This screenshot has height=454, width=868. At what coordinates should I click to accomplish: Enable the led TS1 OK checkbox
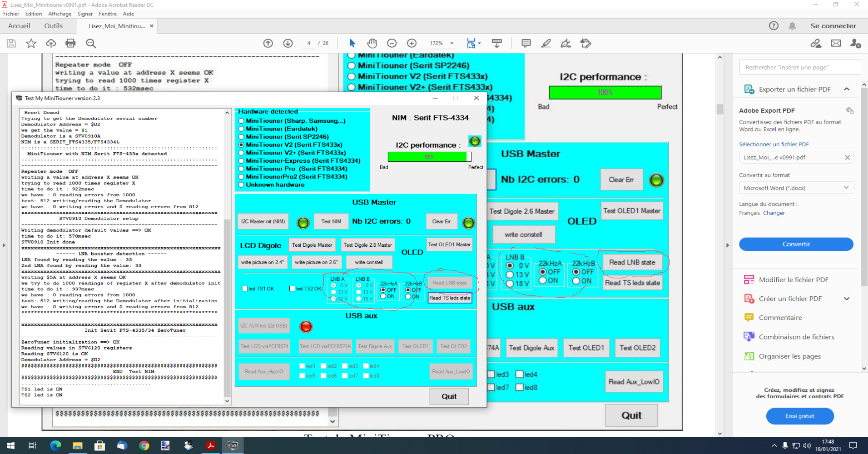pos(245,289)
